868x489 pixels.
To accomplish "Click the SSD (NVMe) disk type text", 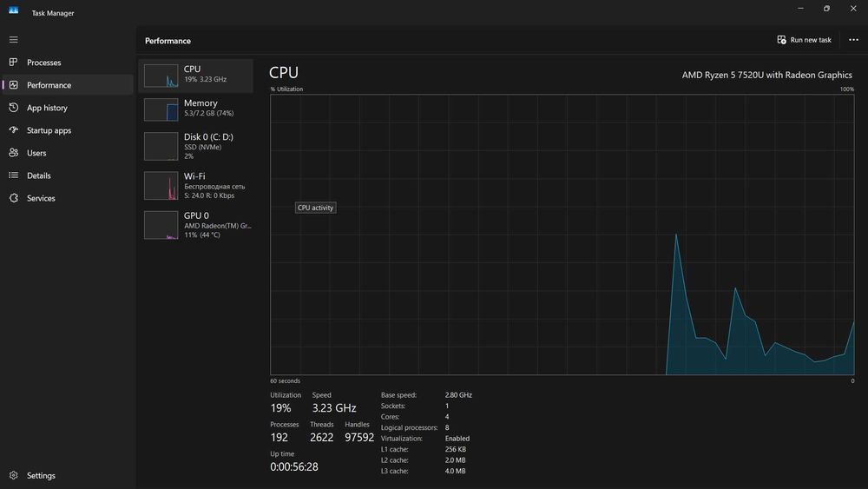I will click(x=202, y=147).
